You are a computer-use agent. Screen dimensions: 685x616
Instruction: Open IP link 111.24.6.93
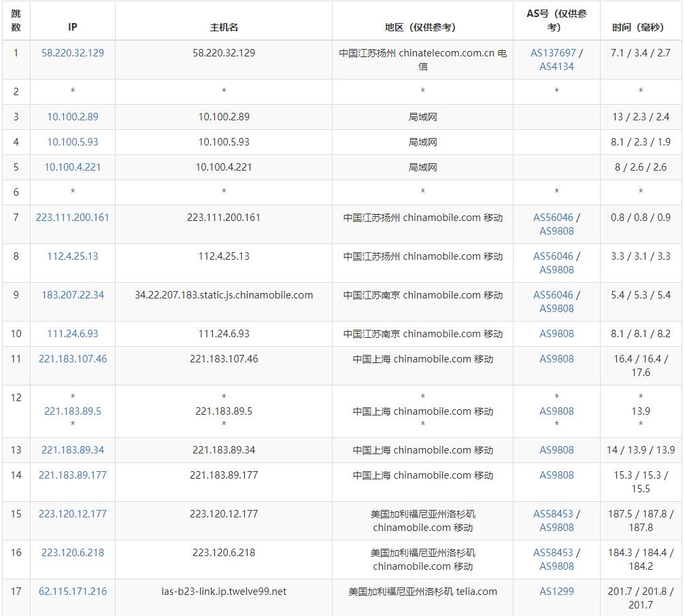[x=73, y=334]
